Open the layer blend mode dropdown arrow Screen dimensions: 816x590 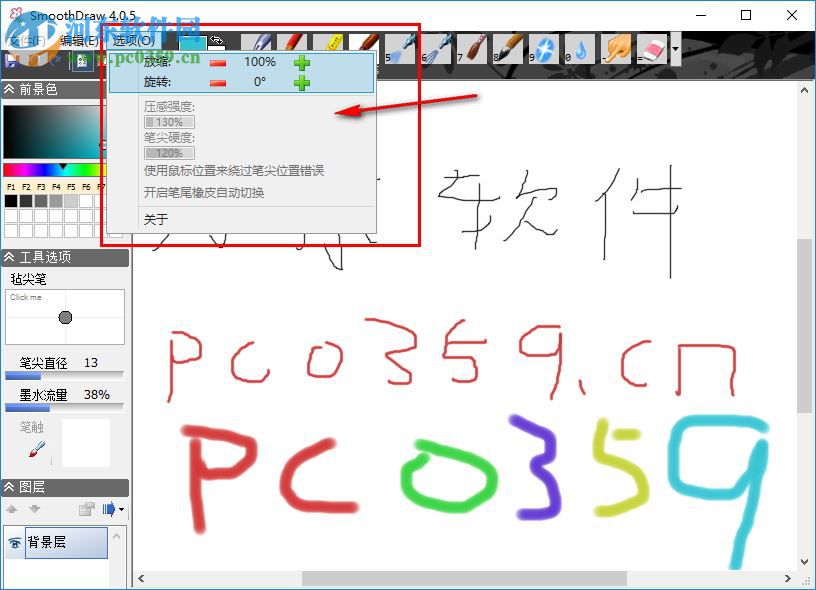click(122, 509)
